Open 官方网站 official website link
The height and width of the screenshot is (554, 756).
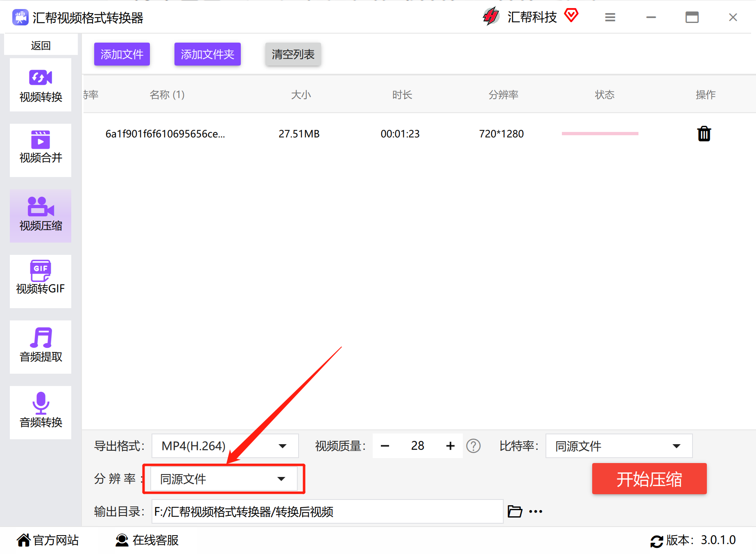pyautogui.click(x=48, y=540)
